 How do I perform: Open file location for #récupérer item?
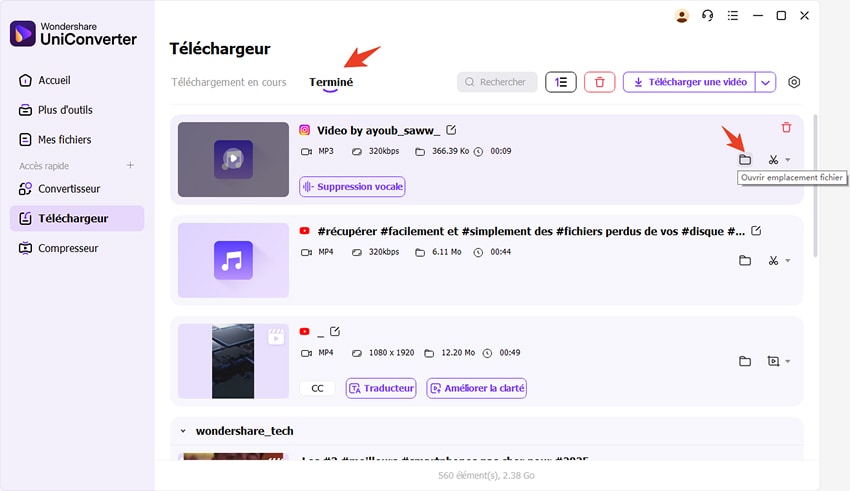[745, 261]
